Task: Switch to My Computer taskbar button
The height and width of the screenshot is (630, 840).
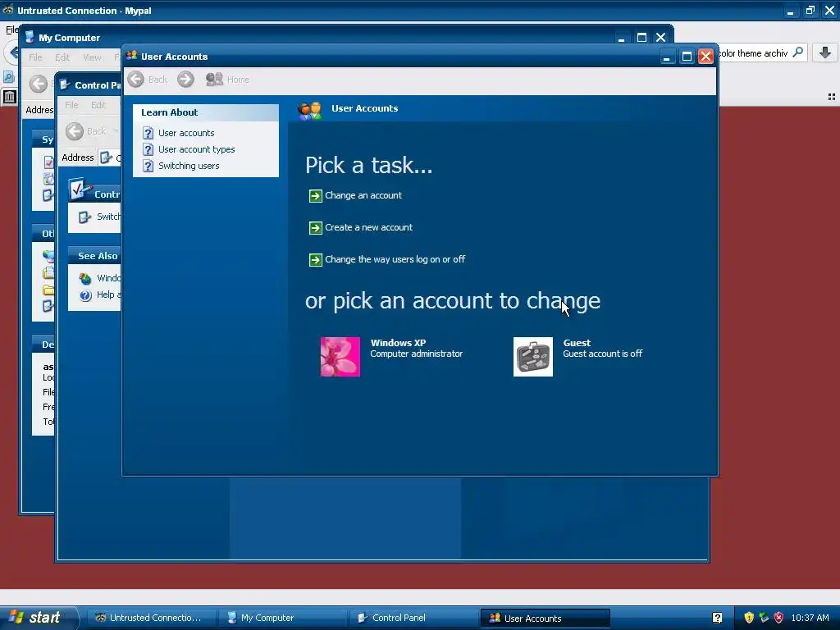Action: 282,618
